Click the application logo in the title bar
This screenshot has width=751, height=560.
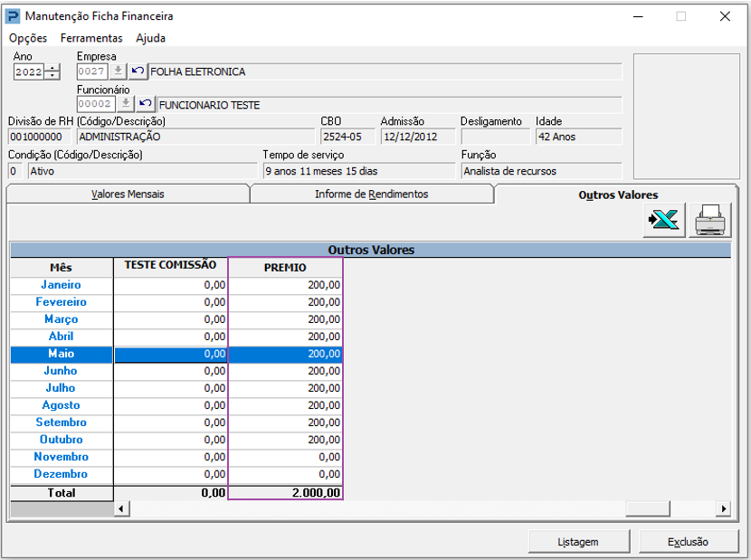13,16
